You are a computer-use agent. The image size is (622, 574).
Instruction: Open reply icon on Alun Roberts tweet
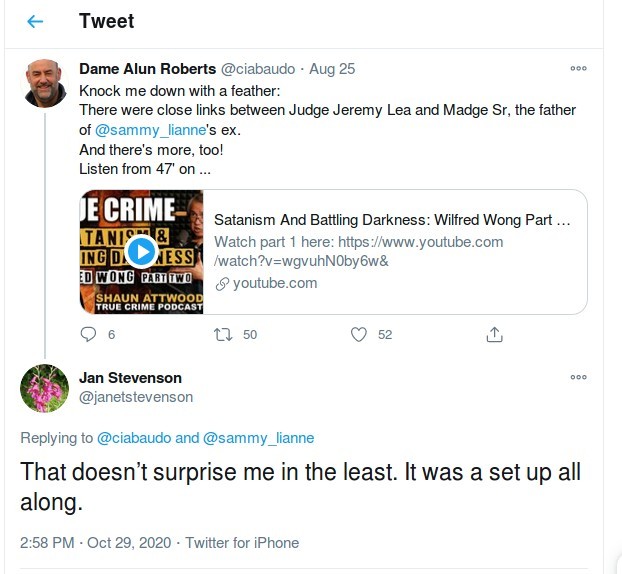click(88, 334)
